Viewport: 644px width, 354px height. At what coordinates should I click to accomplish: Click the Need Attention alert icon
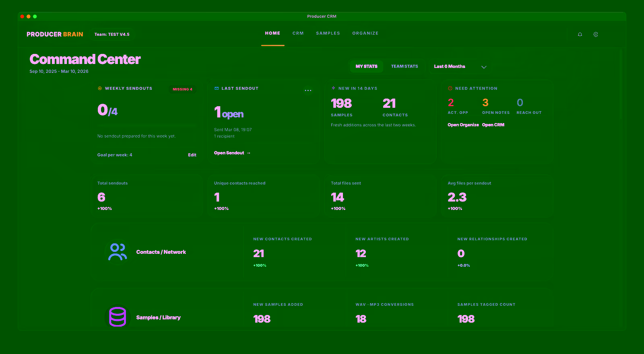coord(450,88)
